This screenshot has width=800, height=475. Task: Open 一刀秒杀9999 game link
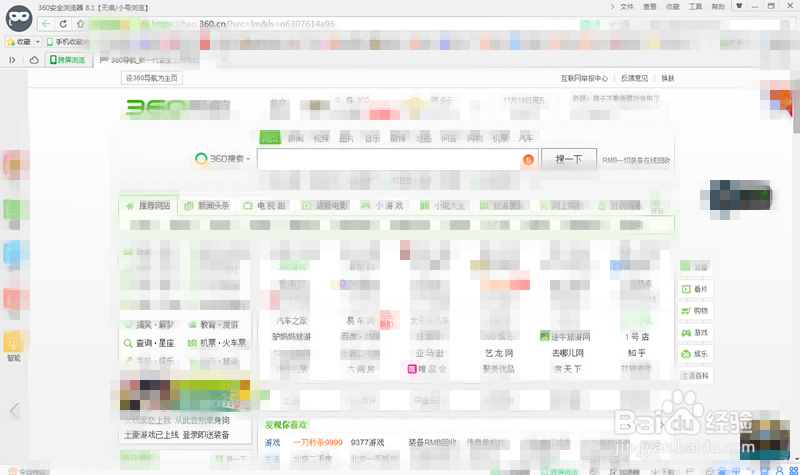coord(317,442)
